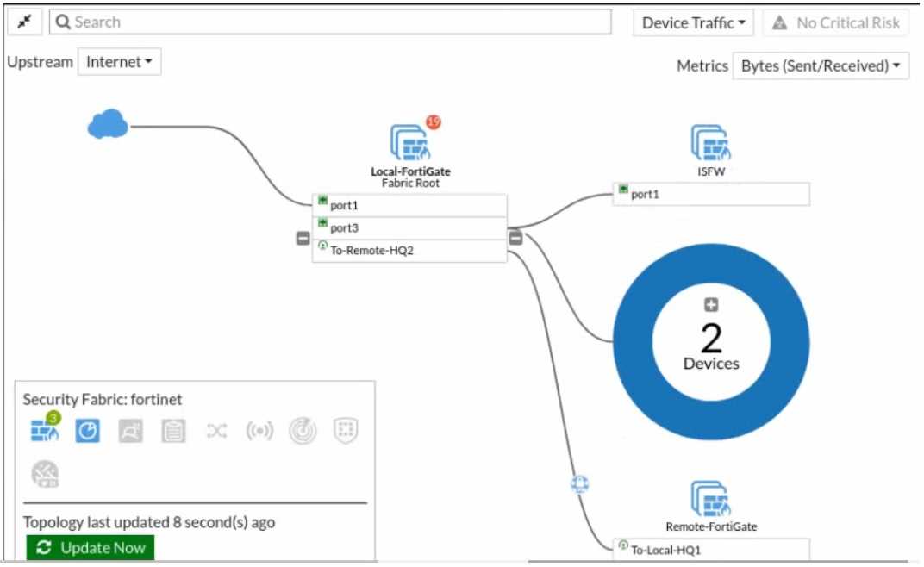The height and width of the screenshot is (567, 924).
Task: Click the Update Now button
Action: click(91, 547)
